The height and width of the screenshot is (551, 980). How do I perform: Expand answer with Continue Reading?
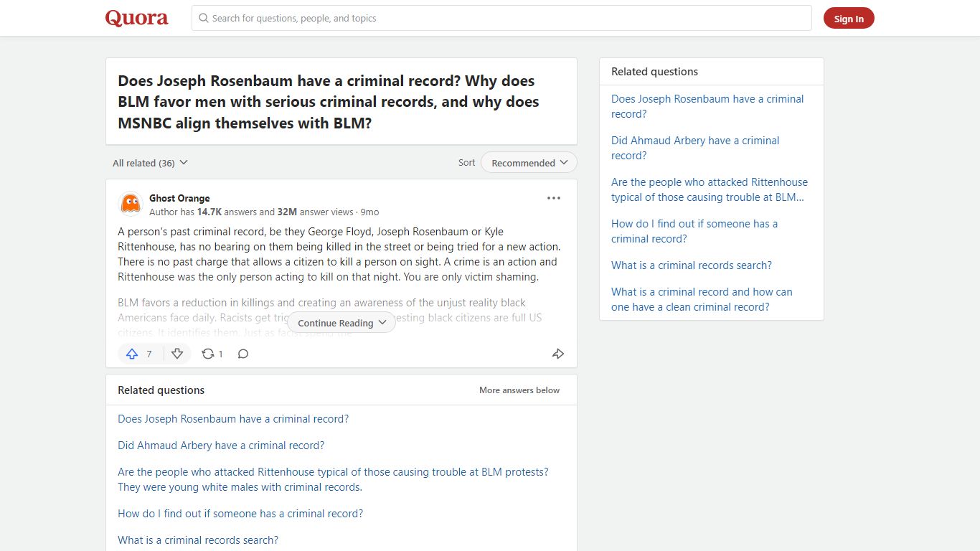pos(341,323)
